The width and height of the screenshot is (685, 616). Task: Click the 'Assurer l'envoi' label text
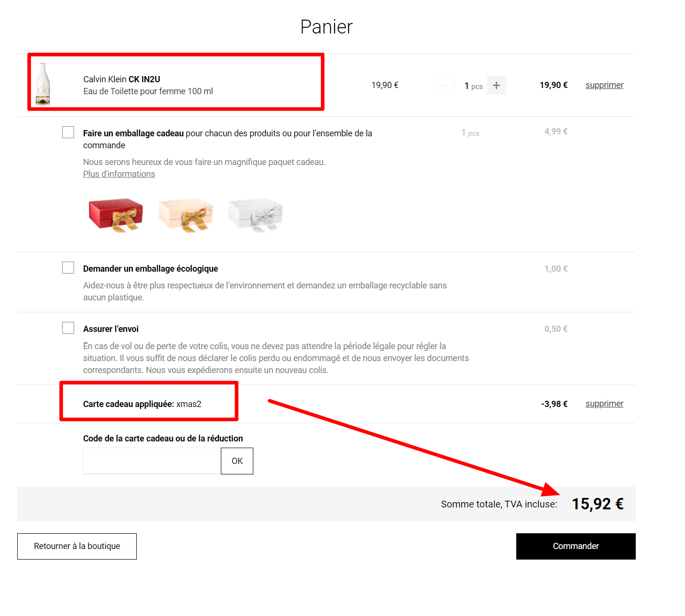pyautogui.click(x=111, y=329)
